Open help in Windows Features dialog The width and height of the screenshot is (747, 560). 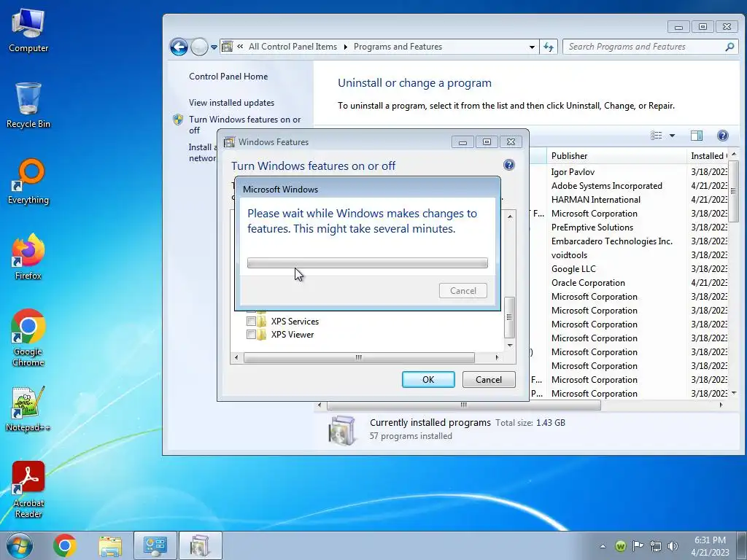[x=508, y=165]
